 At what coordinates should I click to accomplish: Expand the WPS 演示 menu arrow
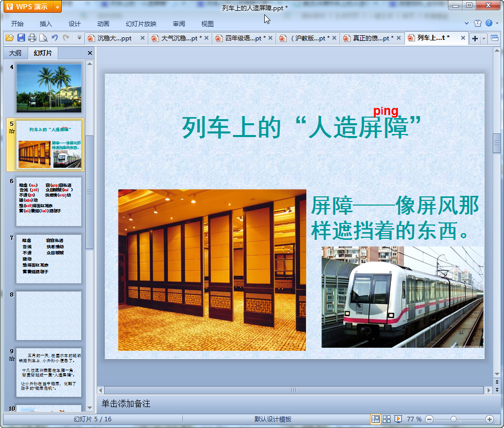58,7
